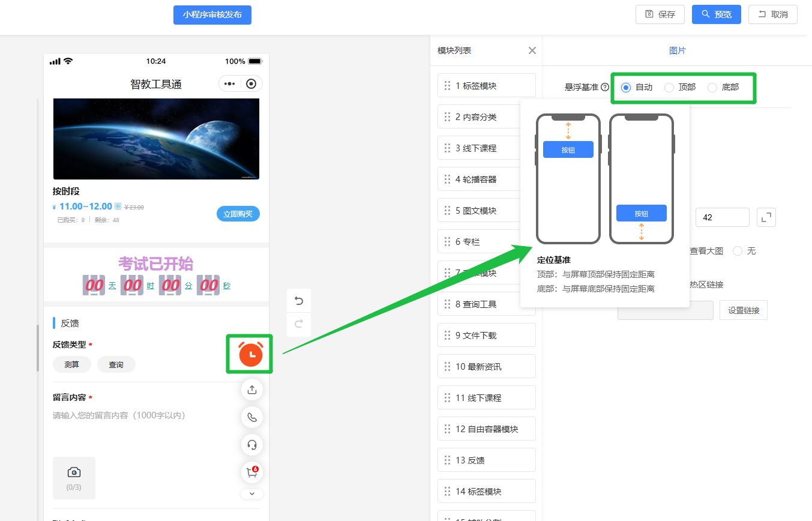The width and height of the screenshot is (812, 521).
Task: Select 6 专栏 in module list
Action: coord(487,242)
